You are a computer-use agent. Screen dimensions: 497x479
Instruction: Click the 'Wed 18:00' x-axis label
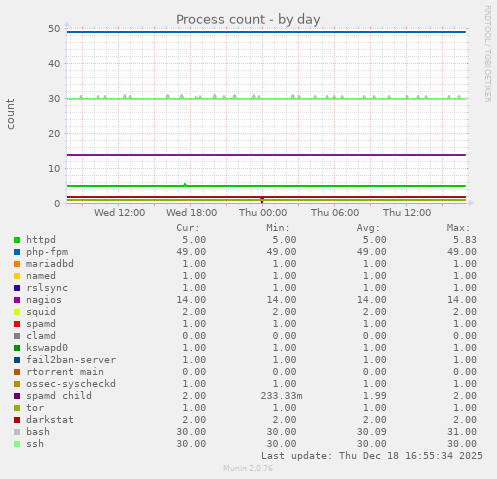[x=192, y=213]
